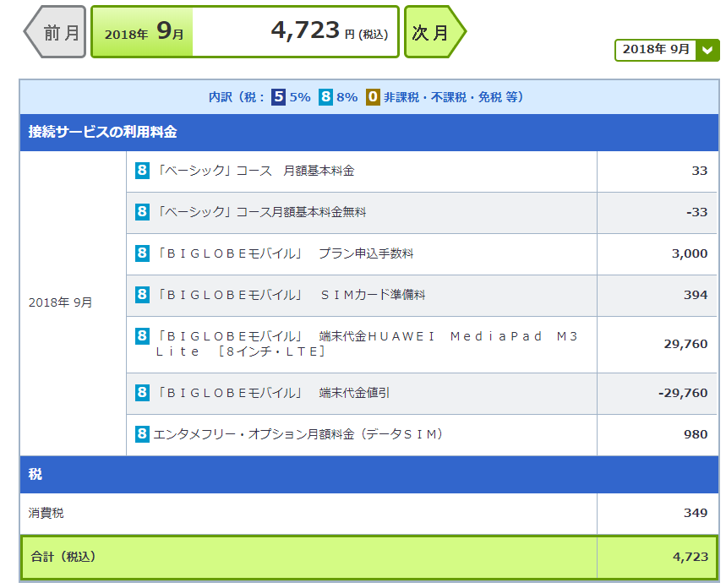Go to previous month with 前月 button

click(57, 33)
